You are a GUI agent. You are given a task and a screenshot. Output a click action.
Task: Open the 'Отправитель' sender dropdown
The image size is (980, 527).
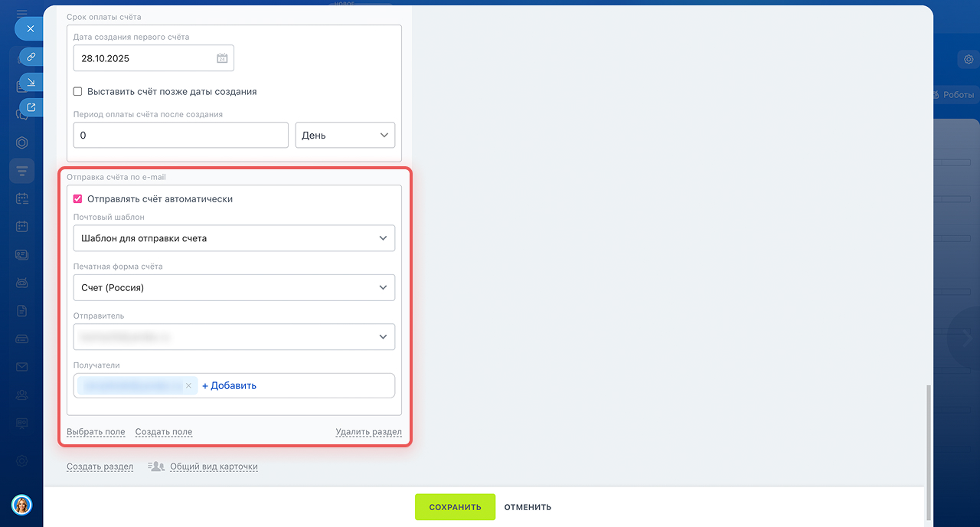tap(234, 337)
